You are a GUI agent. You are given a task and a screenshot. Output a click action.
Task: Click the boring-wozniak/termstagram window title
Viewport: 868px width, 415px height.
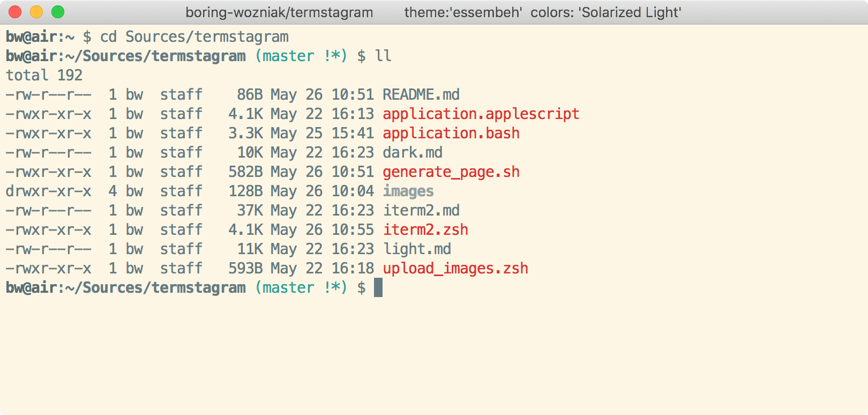(x=279, y=12)
